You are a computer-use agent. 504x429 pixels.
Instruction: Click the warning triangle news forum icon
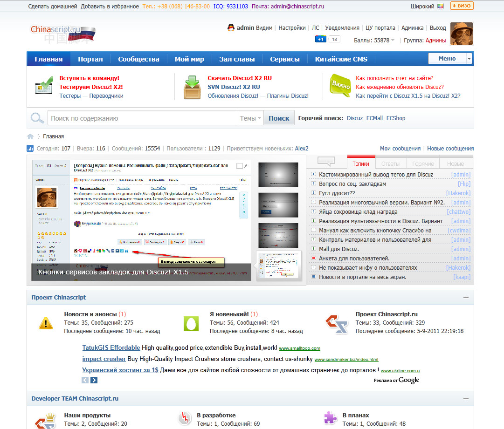(46, 323)
